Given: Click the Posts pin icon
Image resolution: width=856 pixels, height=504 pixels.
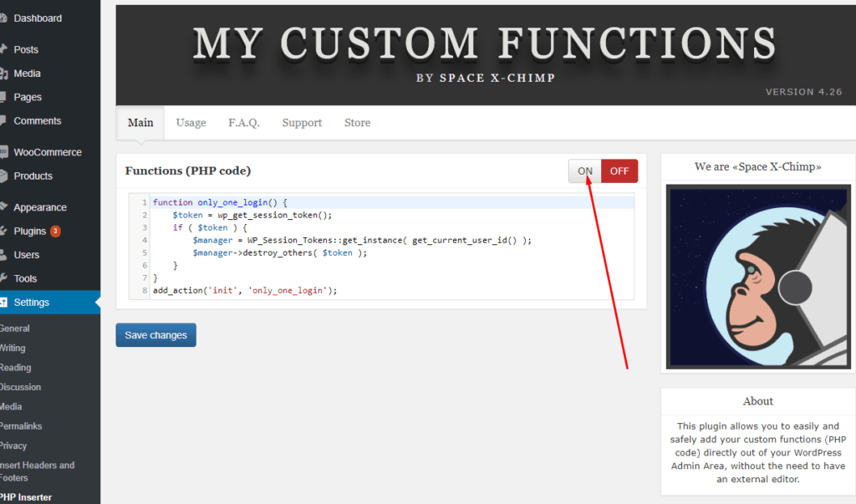Looking at the screenshot, I should [x=4, y=49].
